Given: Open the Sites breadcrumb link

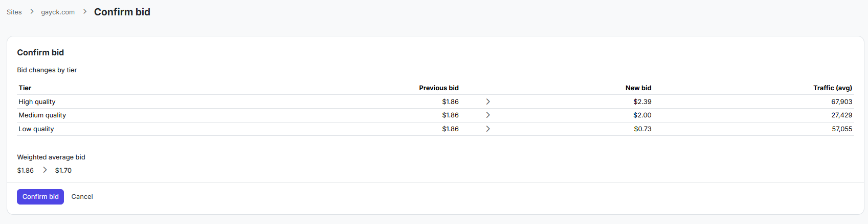Looking at the screenshot, I should tap(14, 12).
